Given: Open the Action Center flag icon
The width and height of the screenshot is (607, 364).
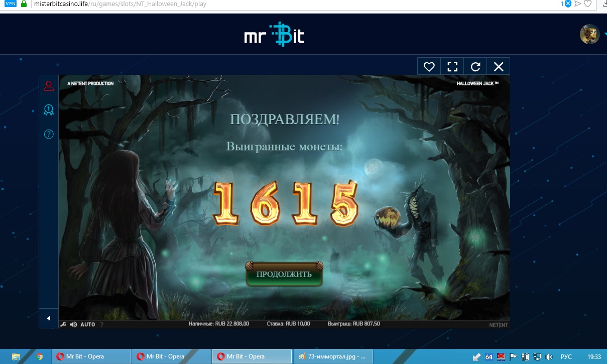Looking at the screenshot, I should (x=513, y=357).
